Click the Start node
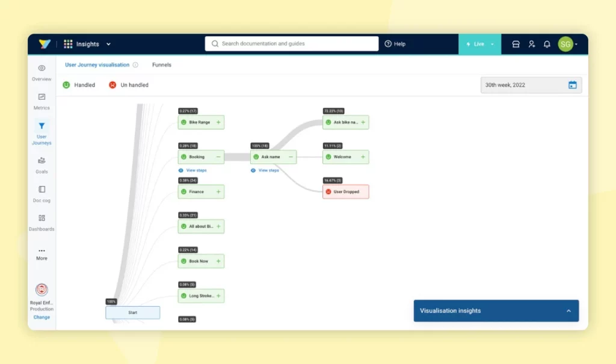Screen dimensions: 616x364 (133, 312)
